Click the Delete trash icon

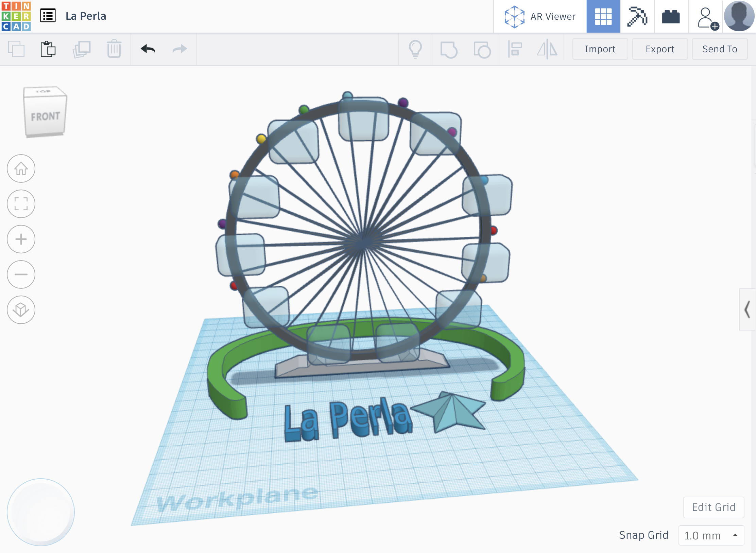114,49
